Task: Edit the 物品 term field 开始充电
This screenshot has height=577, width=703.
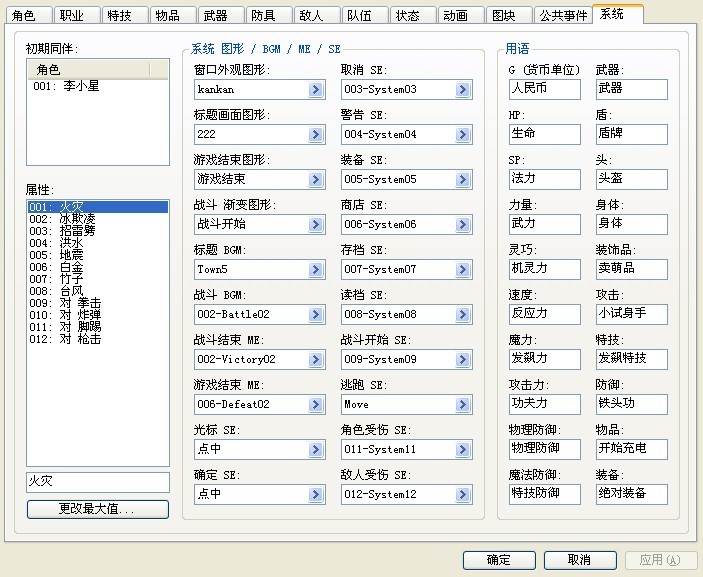Action: pos(631,449)
